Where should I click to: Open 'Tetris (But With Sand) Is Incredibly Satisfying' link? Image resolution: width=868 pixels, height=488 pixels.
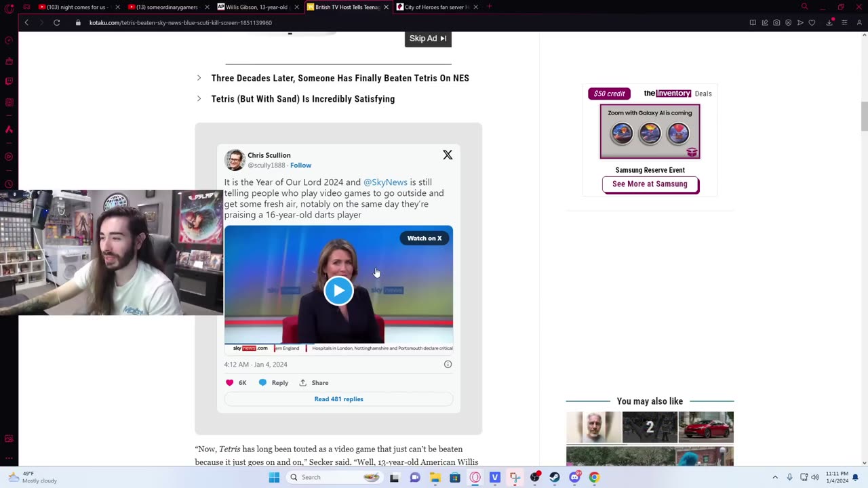pos(302,99)
